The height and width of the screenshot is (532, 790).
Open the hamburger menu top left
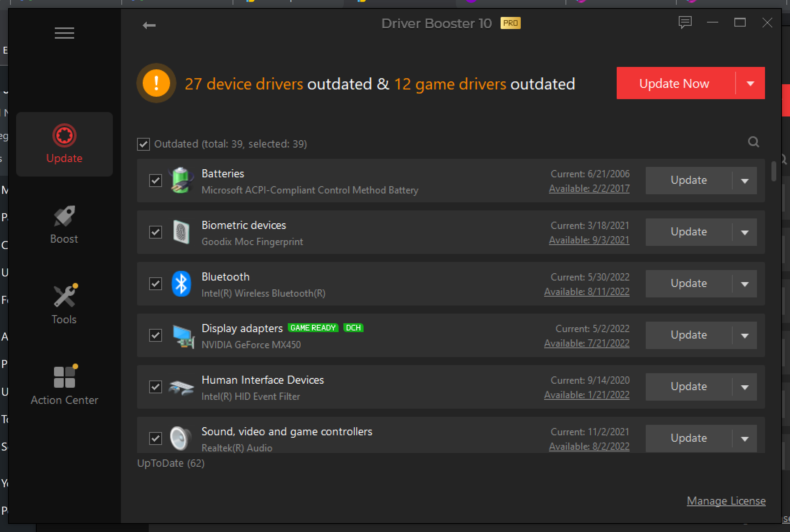point(64,32)
